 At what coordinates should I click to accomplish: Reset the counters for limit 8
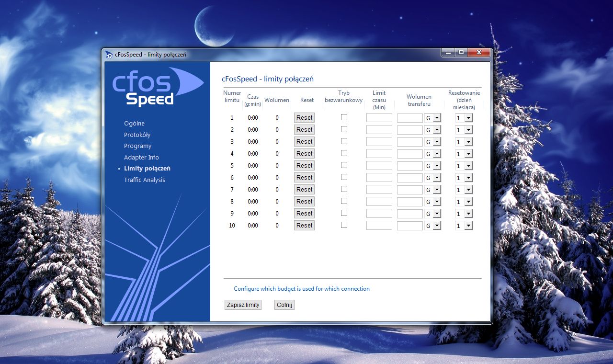[x=304, y=202]
